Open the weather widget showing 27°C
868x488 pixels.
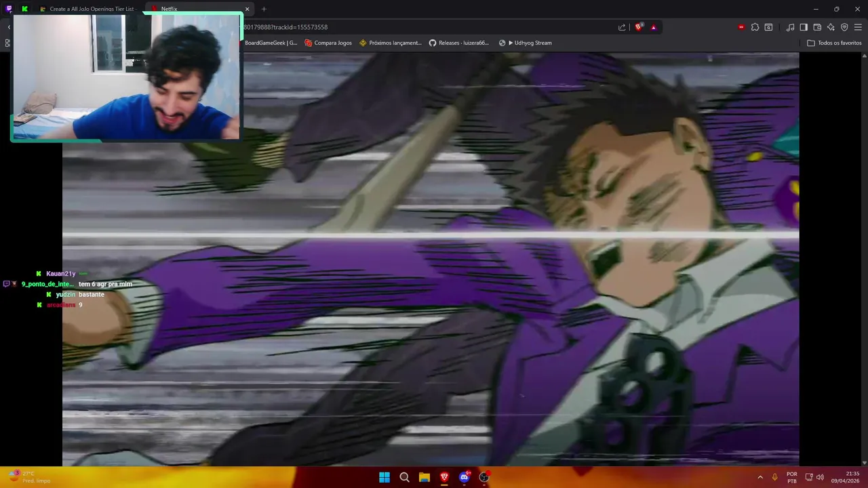[30, 477]
